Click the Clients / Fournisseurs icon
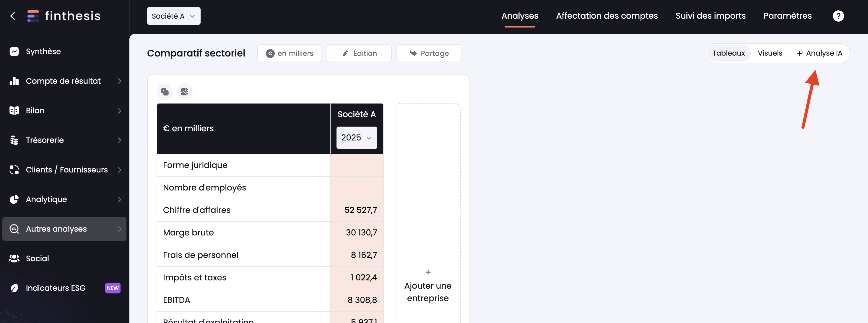The width and height of the screenshot is (868, 323). (x=14, y=170)
